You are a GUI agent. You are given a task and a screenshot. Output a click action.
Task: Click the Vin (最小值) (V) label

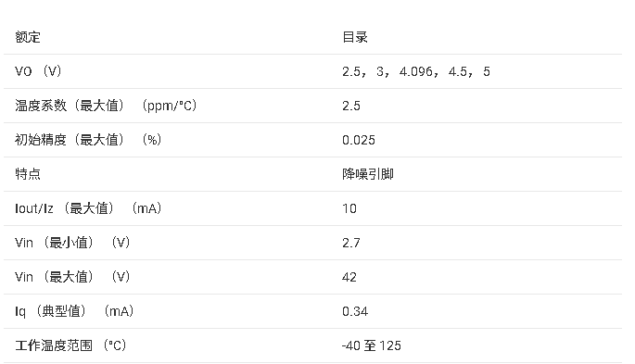click(72, 243)
